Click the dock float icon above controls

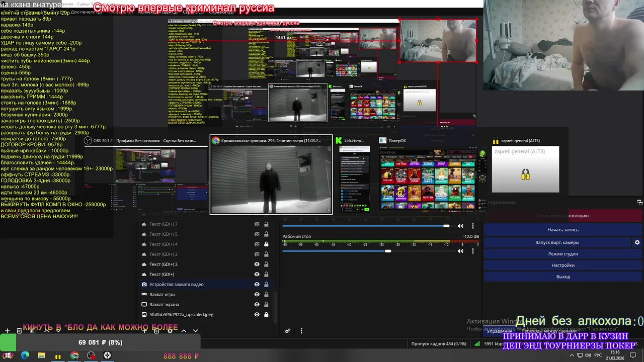(x=640, y=203)
